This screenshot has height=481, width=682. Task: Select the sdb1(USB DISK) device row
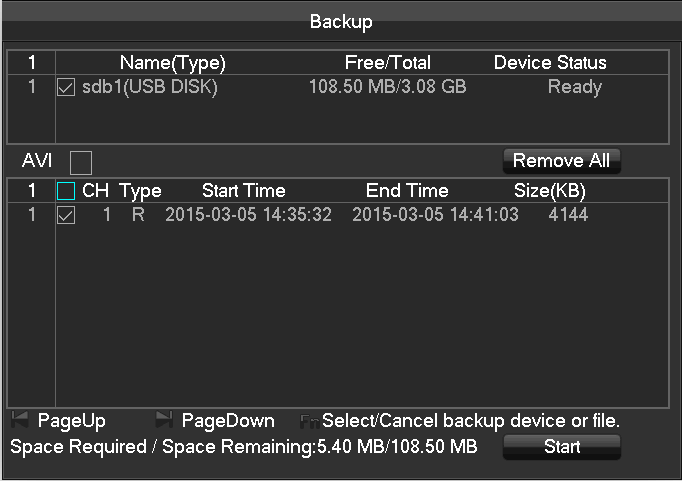[338, 87]
